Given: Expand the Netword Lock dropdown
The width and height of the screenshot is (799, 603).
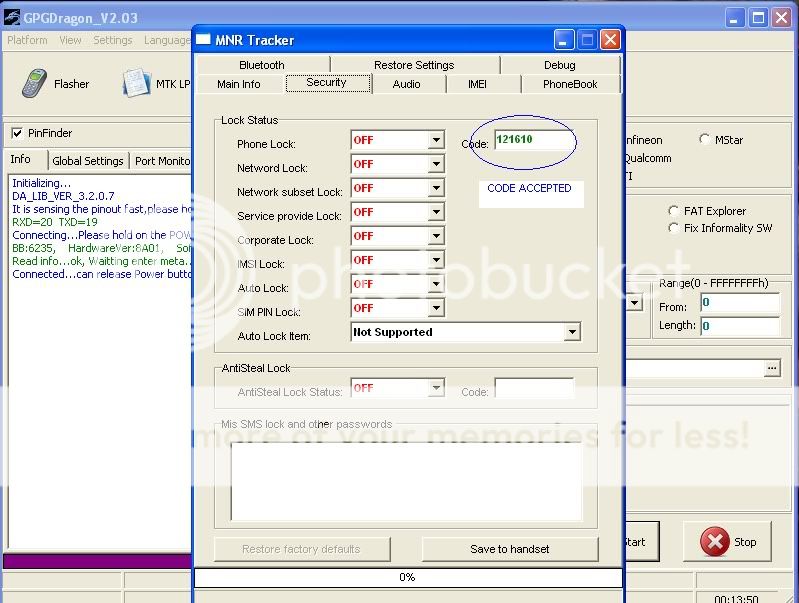Looking at the screenshot, I should coord(436,164).
